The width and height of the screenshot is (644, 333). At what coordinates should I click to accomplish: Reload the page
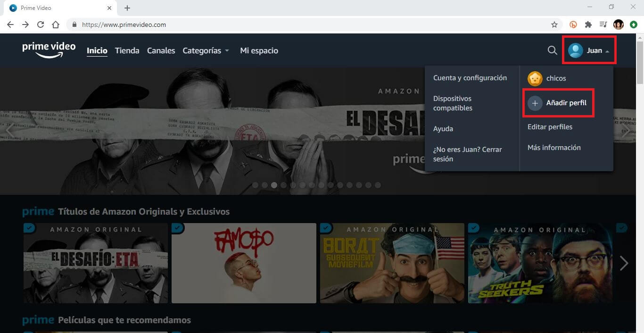point(41,25)
